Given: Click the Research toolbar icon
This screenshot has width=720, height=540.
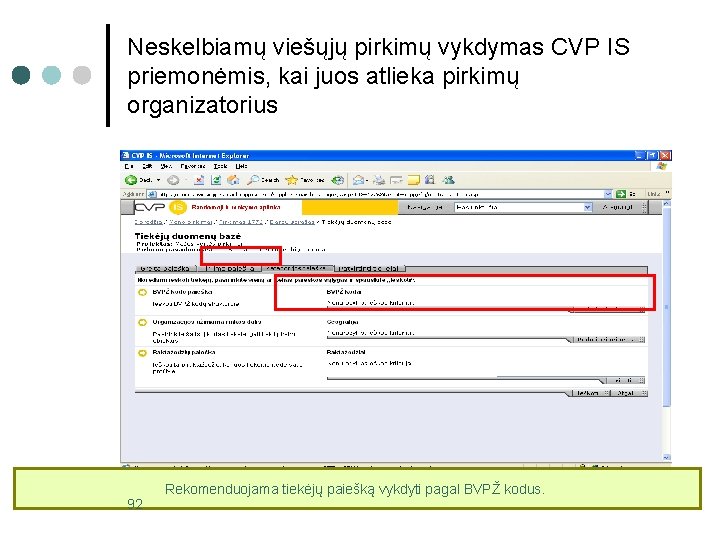Looking at the screenshot, I should click(x=430, y=180).
